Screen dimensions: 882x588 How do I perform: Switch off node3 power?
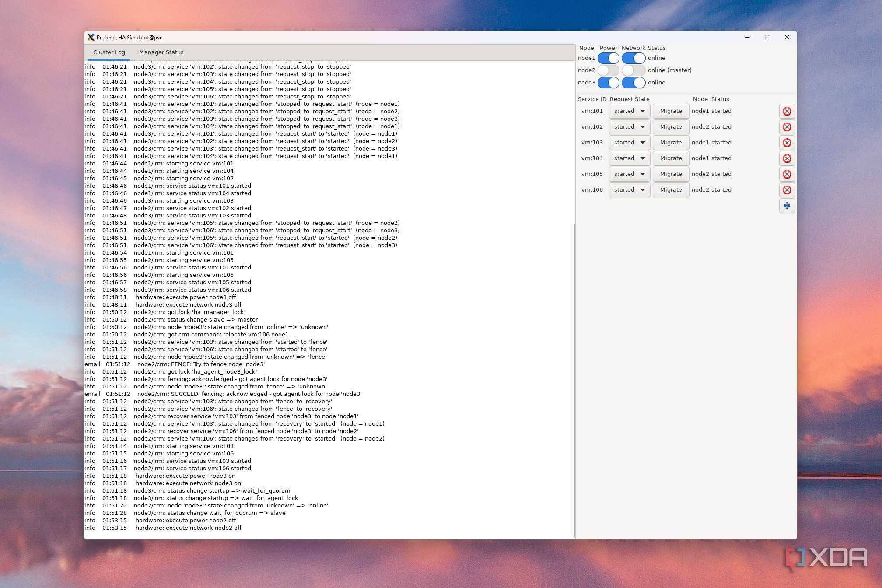pos(608,83)
